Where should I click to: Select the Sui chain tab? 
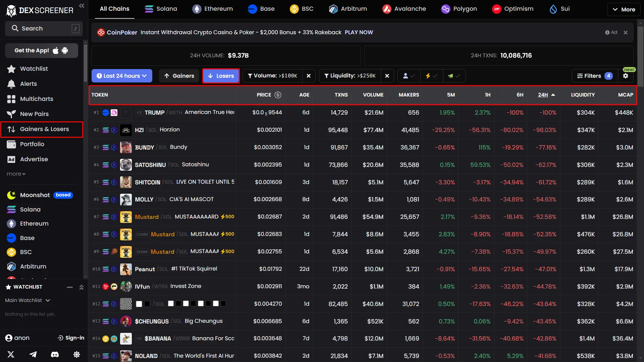pyautogui.click(x=559, y=9)
